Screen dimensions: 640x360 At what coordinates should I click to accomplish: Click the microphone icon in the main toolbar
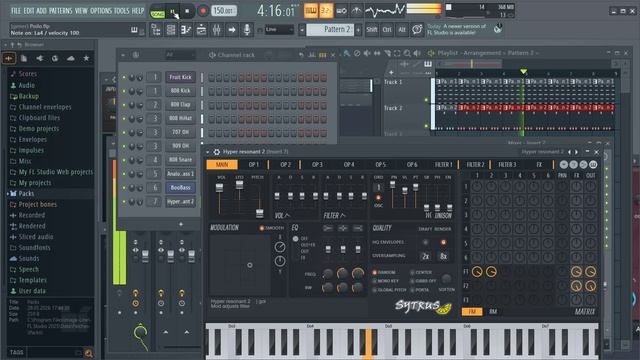[247, 30]
